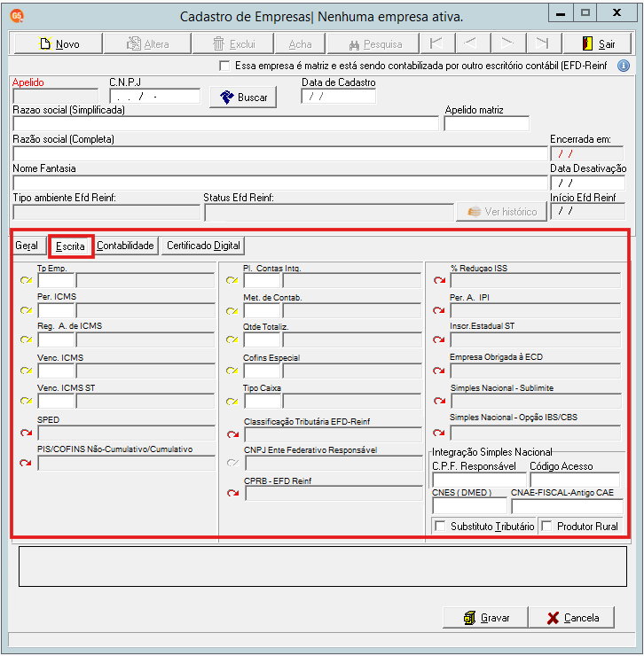Click the Gravar save button
The height and width of the screenshot is (656, 644).
(x=485, y=618)
